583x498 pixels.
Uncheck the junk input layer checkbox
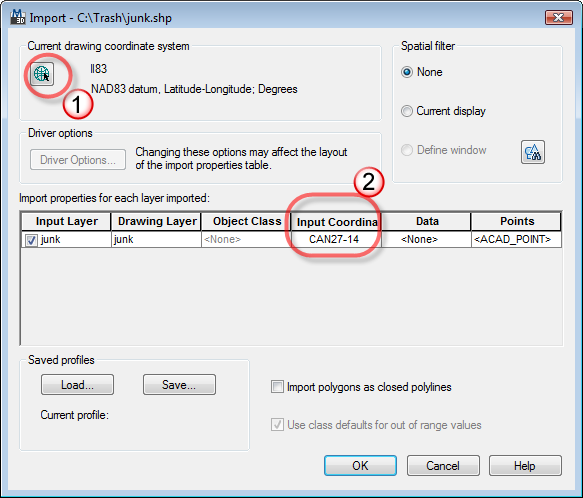31,240
